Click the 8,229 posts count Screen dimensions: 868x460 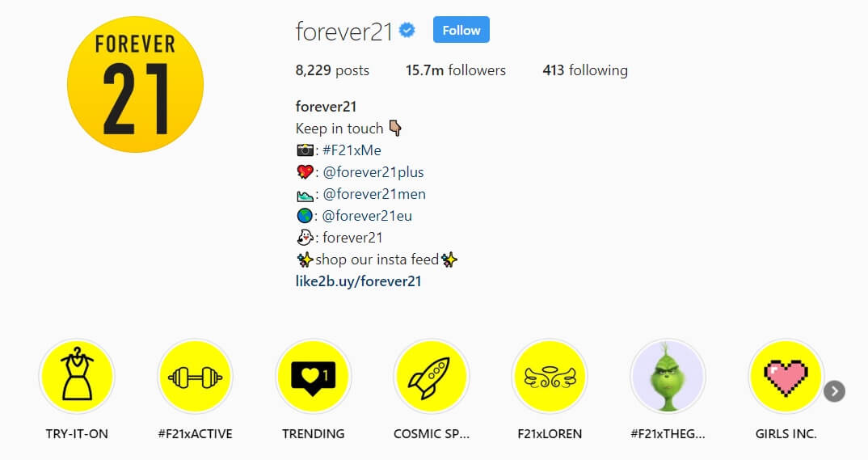point(332,70)
